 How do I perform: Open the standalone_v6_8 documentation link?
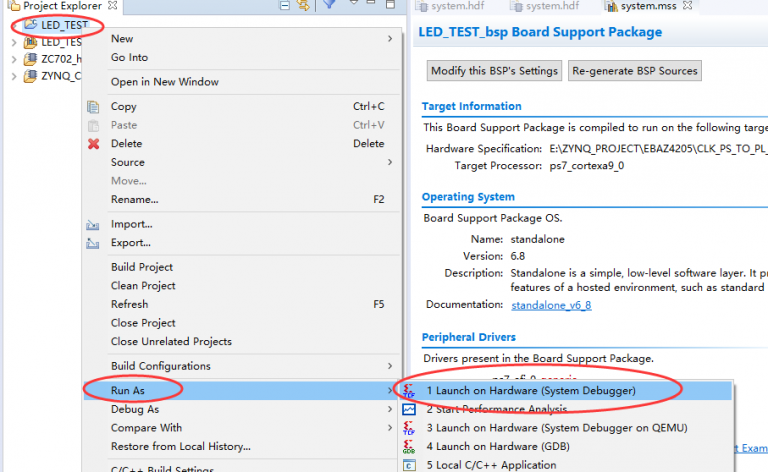(551, 305)
